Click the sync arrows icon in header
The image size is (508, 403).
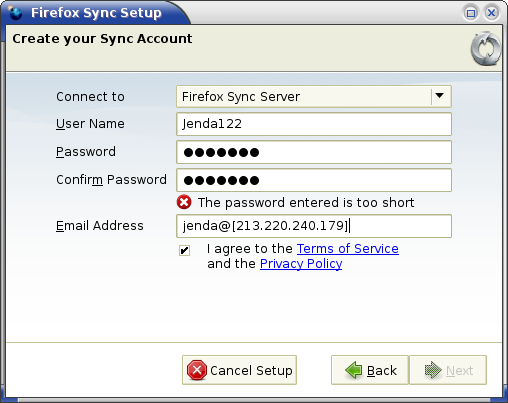(x=486, y=49)
